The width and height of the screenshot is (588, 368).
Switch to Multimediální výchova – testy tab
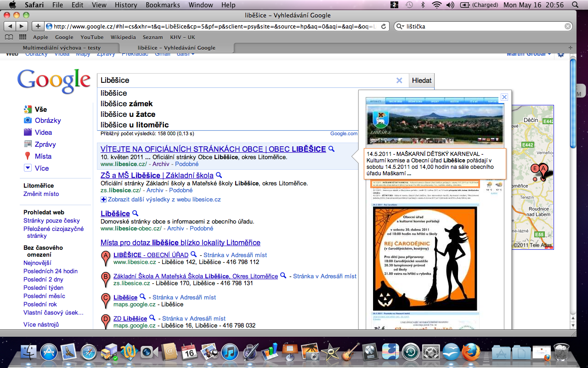tap(62, 47)
